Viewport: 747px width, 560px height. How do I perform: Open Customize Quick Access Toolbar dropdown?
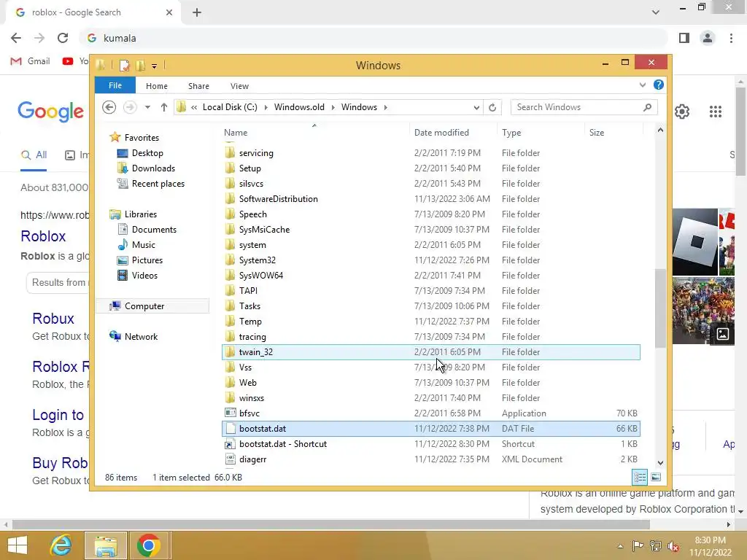coord(155,66)
